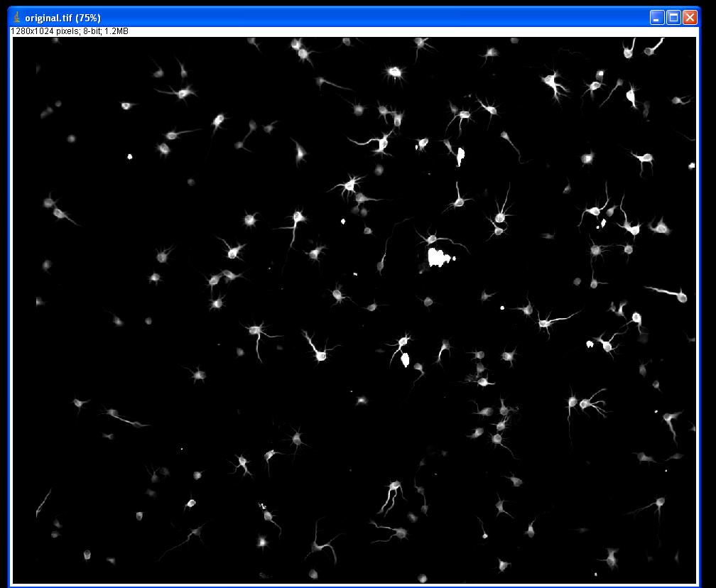Click the largest saturated white cluster mid-image
The image size is (716, 588).
[x=440, y=258]
